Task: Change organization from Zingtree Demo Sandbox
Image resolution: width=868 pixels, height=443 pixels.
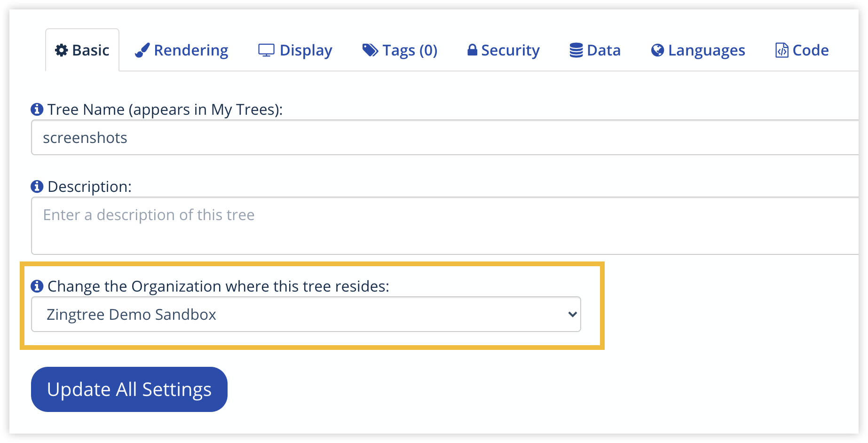Action: click(306, 314)
